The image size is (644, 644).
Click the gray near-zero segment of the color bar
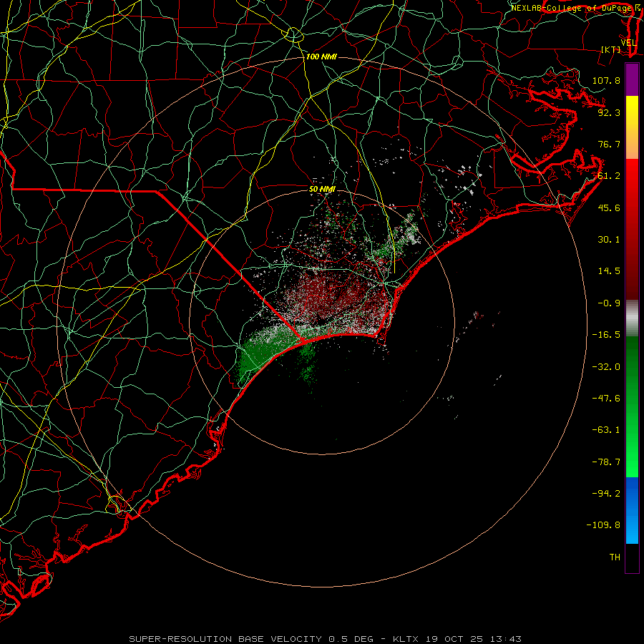point(632,318)
